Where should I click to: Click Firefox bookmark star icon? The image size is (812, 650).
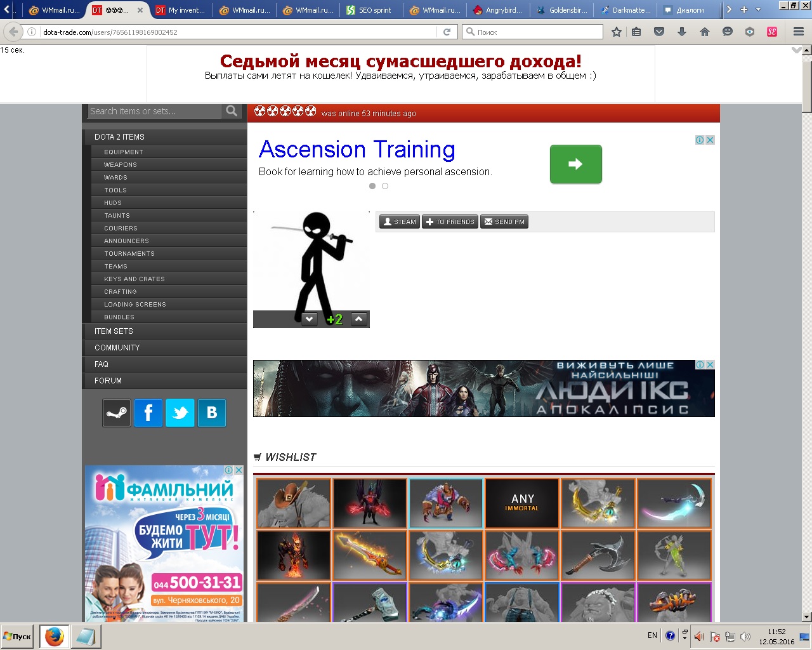[x=616, y=32]
